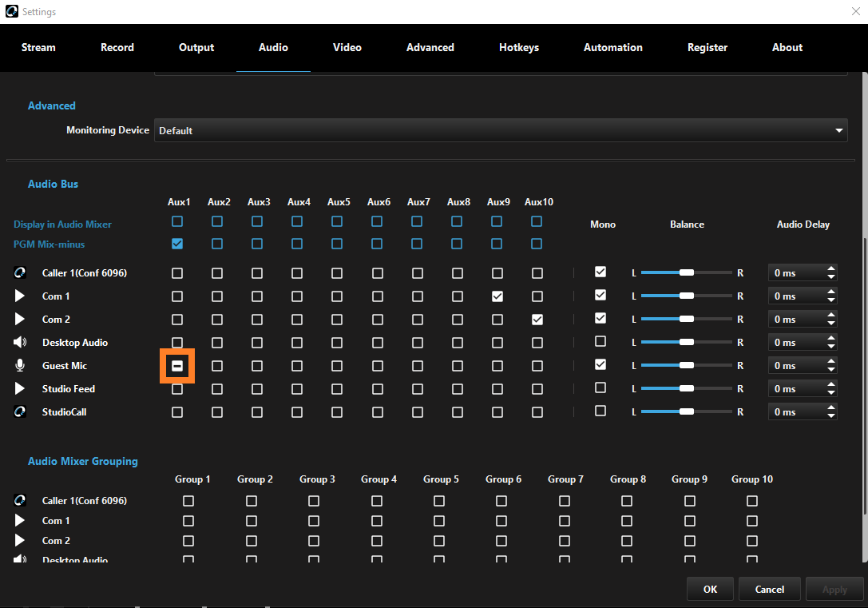Check Com 2 Group 10 checkbox
This screenshot has width=868, height=608.
click(x=751, y=541)
